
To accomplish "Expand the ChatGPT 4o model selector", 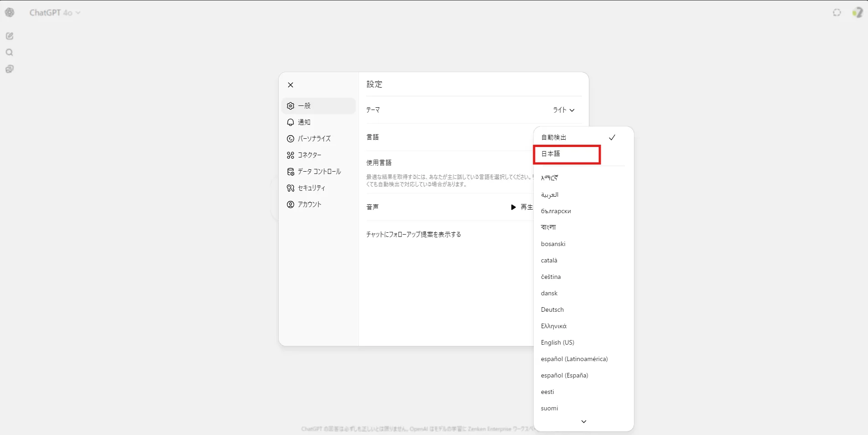I will point(55,13).
